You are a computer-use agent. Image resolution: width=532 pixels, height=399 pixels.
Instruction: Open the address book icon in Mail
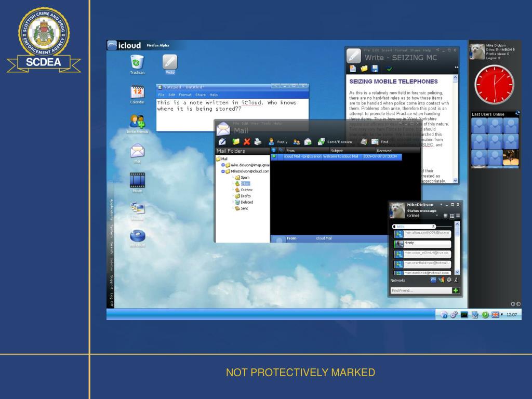[x=363, y=142]
